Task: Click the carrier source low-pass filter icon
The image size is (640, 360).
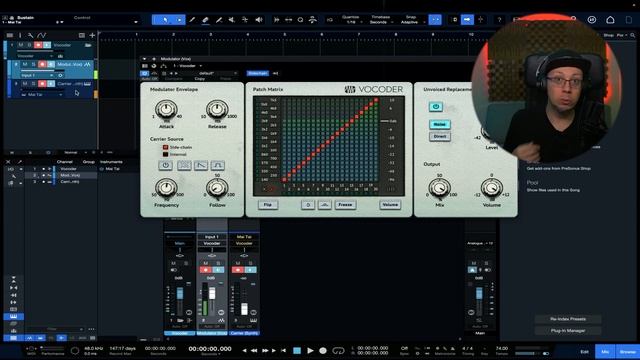Action: pos(201,165)
